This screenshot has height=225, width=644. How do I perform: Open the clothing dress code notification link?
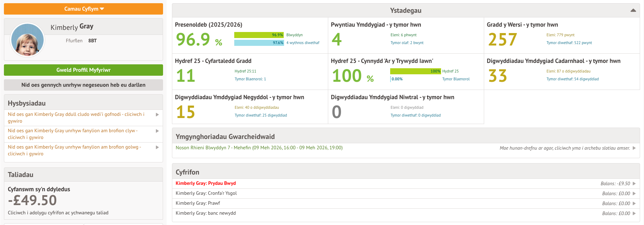pos(76,118)
